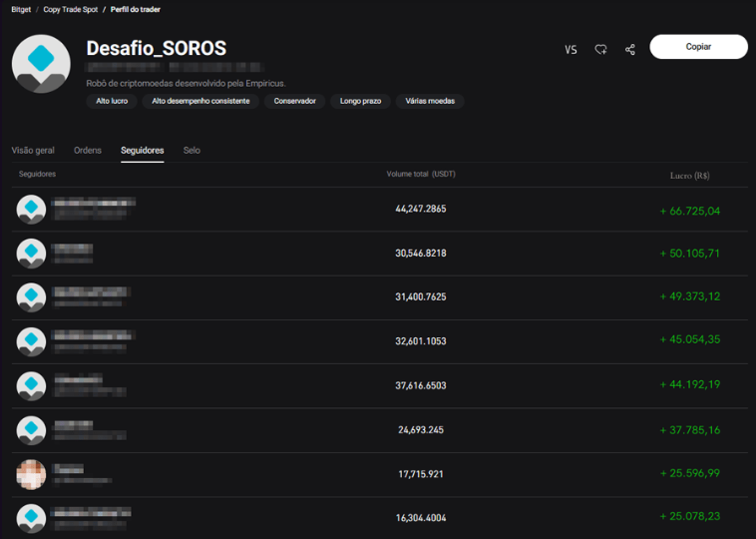This screenshot has width=756, height=539.
Task: Click avatar of follower with 30,546.8218 volume
Action: (x=32, y=254)
